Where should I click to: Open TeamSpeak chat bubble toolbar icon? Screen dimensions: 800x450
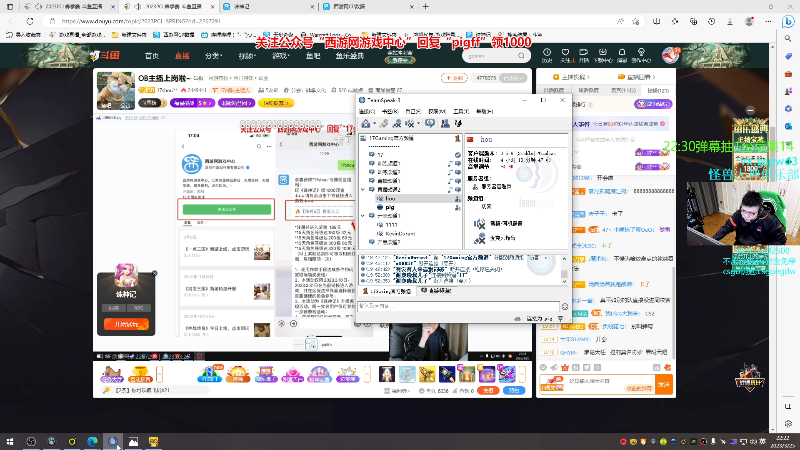coord(430,123)
